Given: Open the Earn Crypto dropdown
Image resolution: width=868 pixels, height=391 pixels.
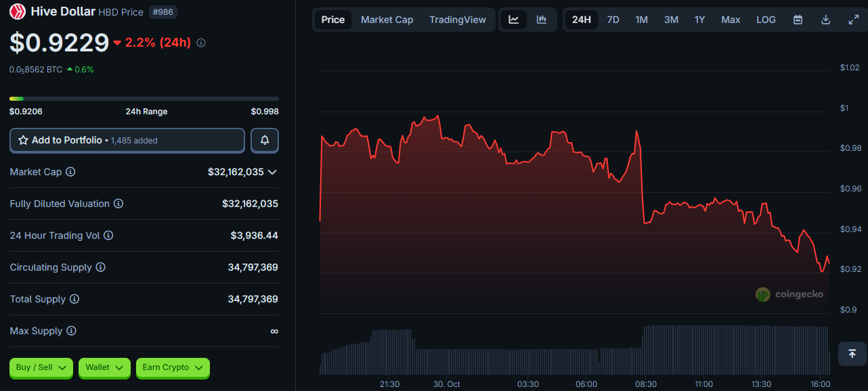Looking at the screenshot, I should pos(173,367).
